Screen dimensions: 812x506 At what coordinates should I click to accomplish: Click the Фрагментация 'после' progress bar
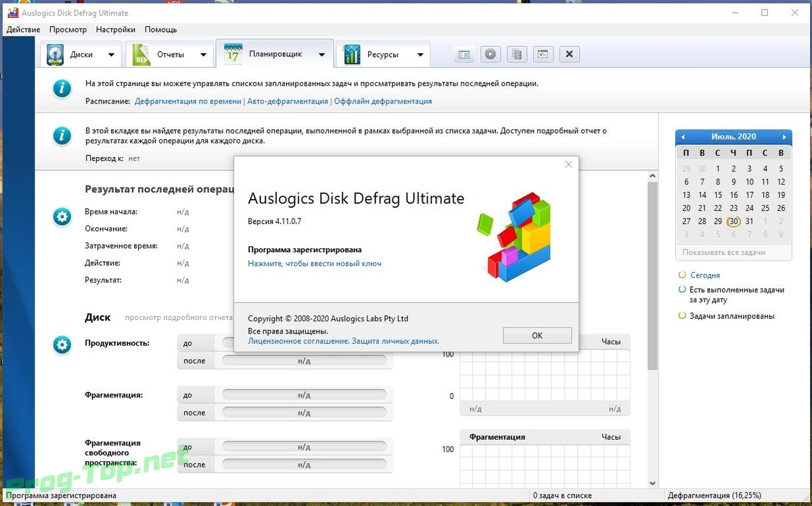coord(304,413)
